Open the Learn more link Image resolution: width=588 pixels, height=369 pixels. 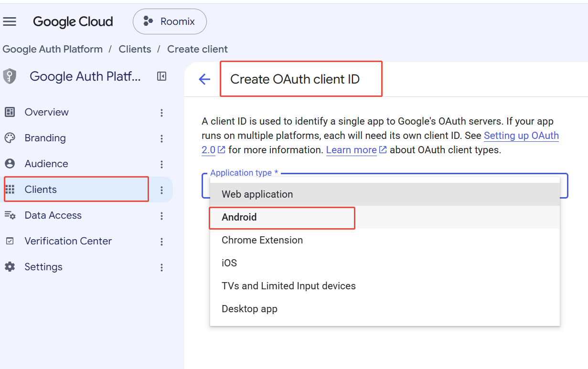[356, 150]
